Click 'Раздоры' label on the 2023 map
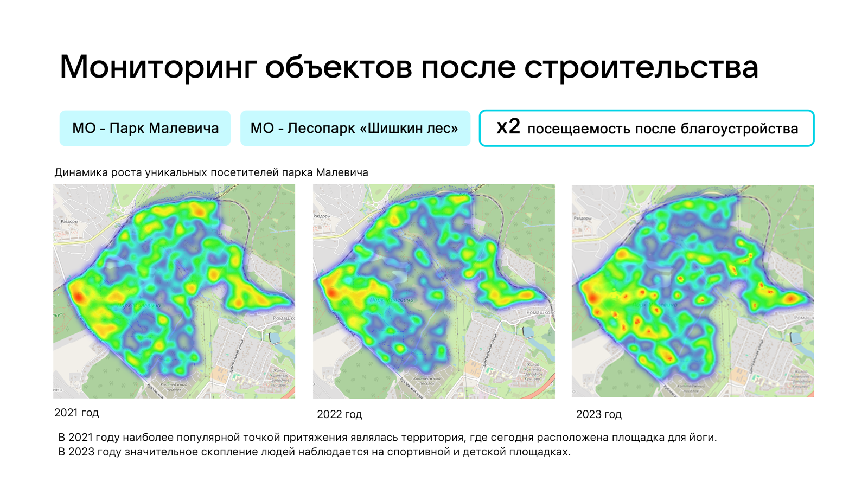 [583, 218]
